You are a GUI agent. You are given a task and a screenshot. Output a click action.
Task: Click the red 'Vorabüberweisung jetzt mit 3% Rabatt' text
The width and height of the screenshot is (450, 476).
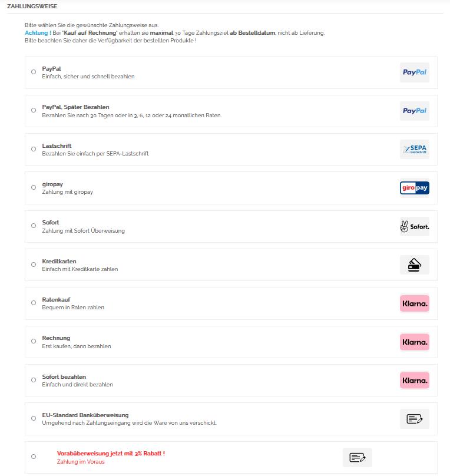pyautogui.click(x=111, y=453)
